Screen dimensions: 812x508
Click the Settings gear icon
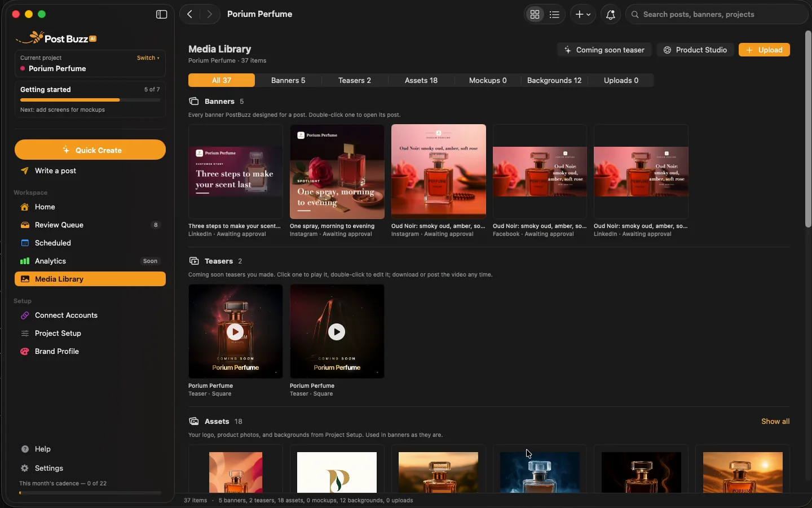point(25,468)
